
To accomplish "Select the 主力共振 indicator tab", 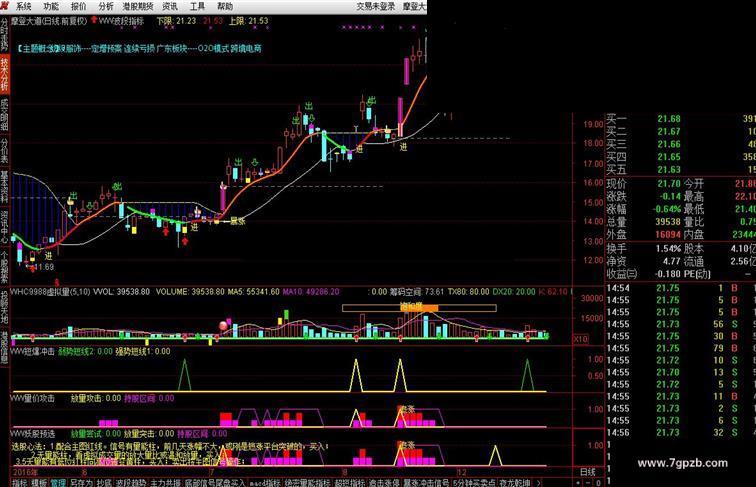I will [x=165, y=482].
